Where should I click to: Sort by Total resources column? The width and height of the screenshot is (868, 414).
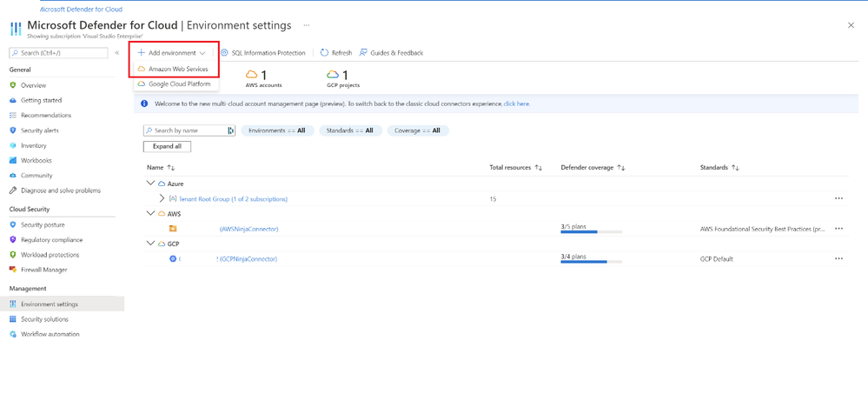click(x=516, y=167)
